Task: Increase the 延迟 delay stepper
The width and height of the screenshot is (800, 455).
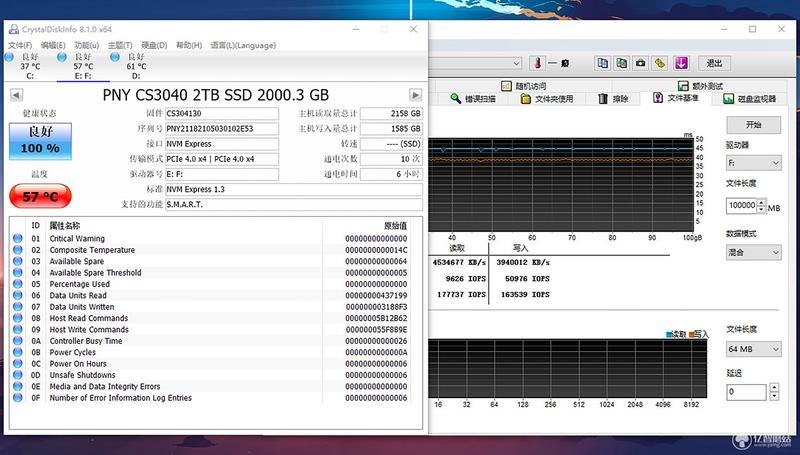Action: click(774, 388)
